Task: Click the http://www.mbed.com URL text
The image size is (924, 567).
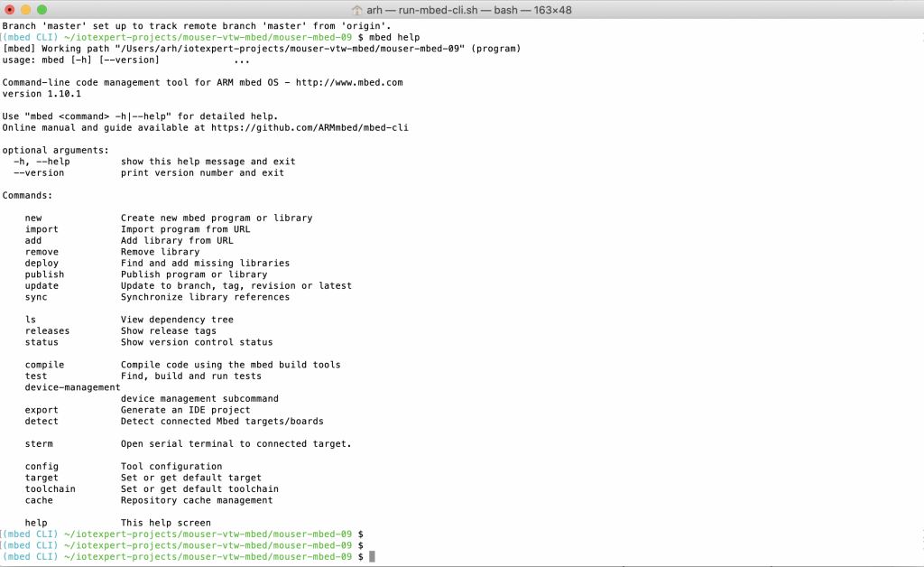Action: 349,82
